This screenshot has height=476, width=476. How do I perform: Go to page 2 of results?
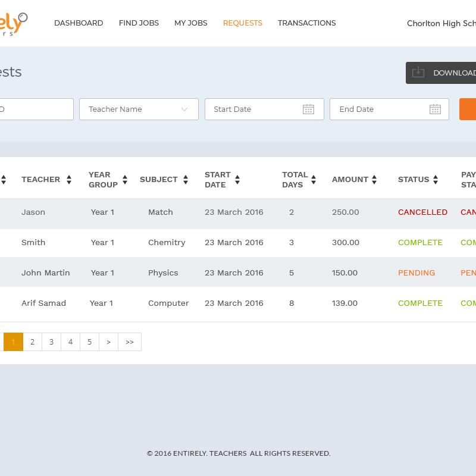32,342
